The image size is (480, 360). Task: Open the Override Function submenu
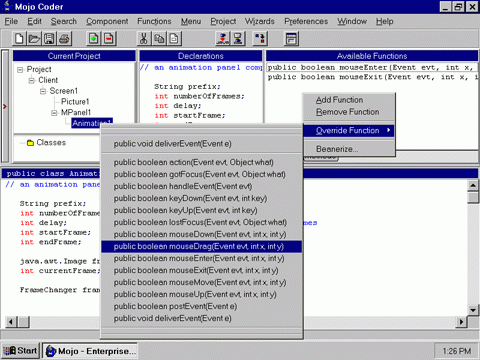349,130
